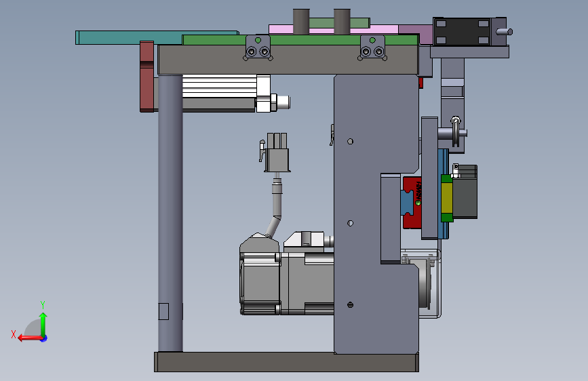Select the cable connector plug above the motor
Image resolution: width=588 pixels, height=381 pixels.
[x=277, y=153]
